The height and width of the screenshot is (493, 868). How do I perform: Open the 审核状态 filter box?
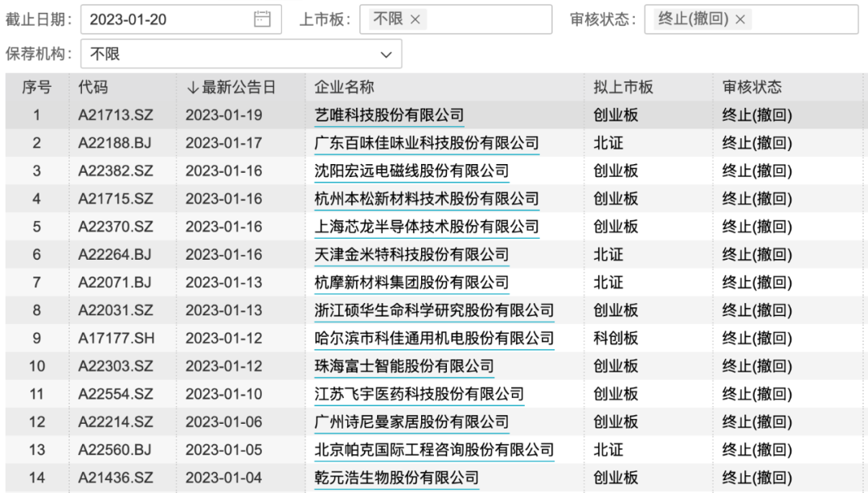(804, 19)
